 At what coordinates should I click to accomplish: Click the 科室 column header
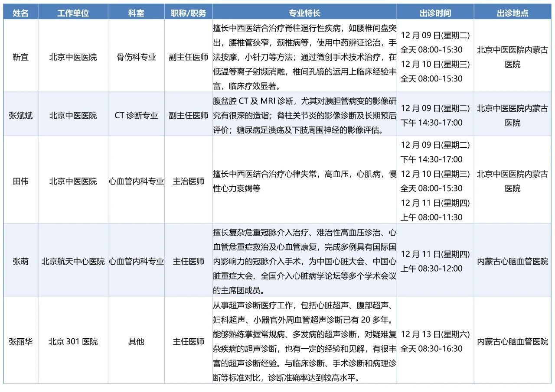[x=136, y=13]
